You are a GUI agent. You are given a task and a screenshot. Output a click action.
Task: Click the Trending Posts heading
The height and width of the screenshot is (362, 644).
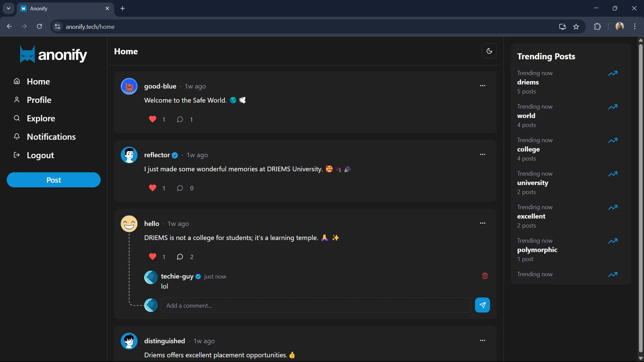(x=546, y=56)
